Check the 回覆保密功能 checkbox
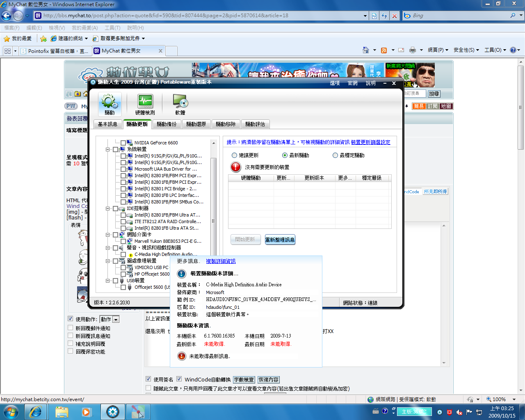Screen dimensions: 525x420 71,351
